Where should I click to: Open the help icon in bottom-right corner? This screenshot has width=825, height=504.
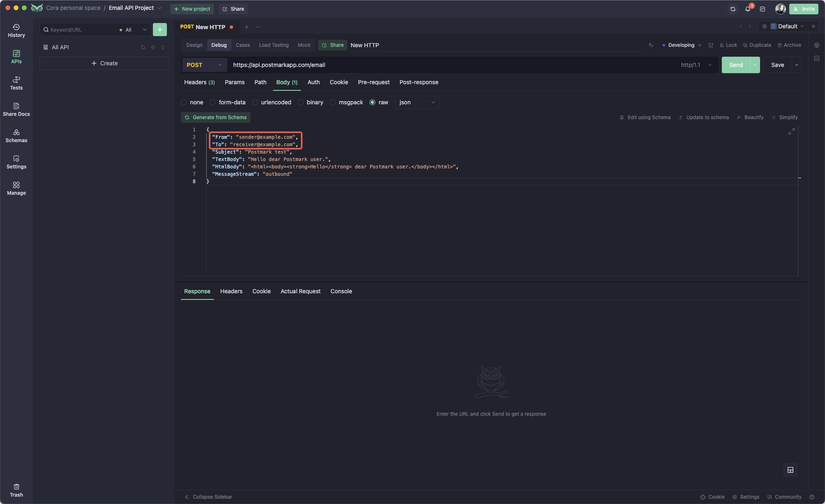pos(812,497)
